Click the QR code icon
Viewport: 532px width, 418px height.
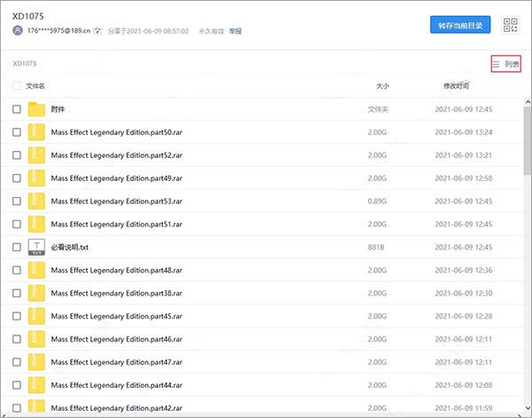(511, 26)
